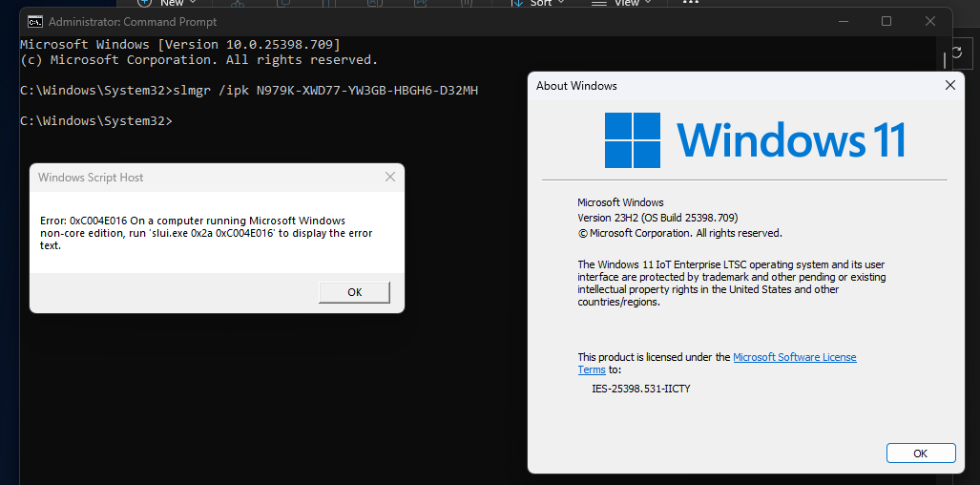This screenshot has height=485, width=980.
Task: Click the 'About Windows' dialog title text
Action: coord(576,86)
